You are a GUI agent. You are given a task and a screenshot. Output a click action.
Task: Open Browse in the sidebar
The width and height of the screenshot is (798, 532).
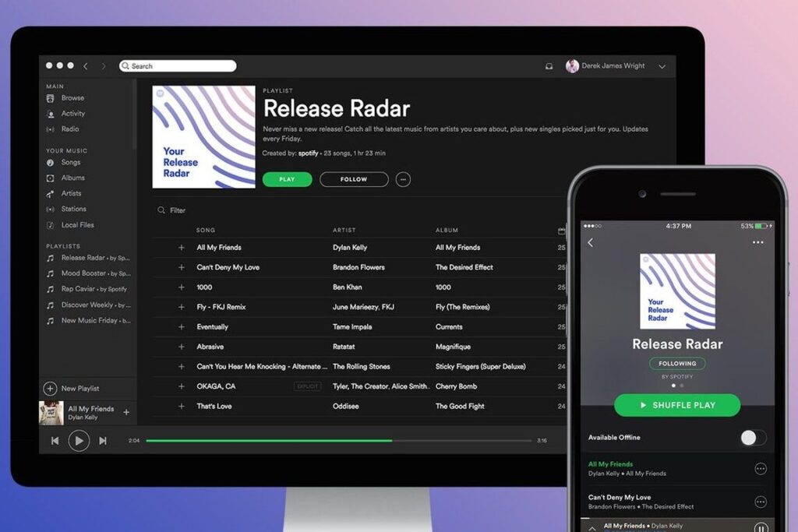72,97
